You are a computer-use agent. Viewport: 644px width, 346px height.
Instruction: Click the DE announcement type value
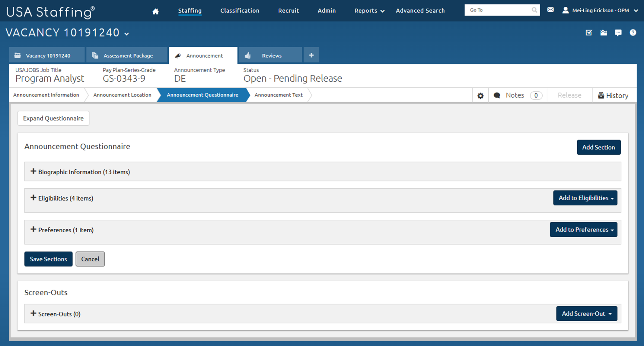click(180, 79)
